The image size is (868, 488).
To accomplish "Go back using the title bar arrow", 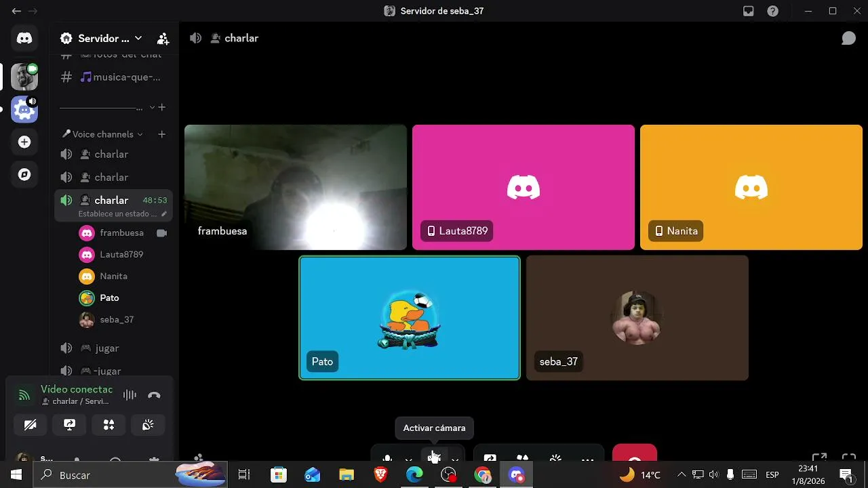I will click(16, 11).
